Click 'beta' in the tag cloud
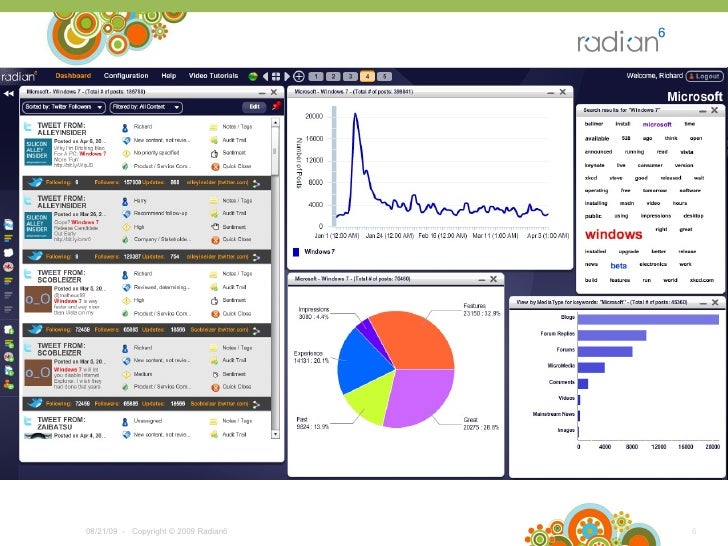Viewport: 728px width, 546px height. pos(618,266)
